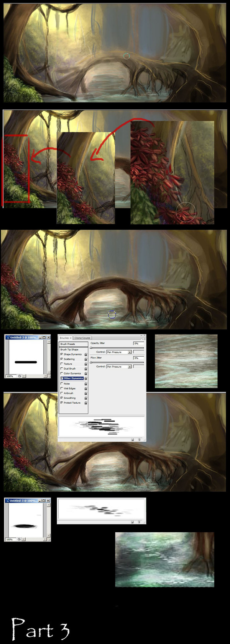Check the Dual Brush checkbox

(62, 368)
